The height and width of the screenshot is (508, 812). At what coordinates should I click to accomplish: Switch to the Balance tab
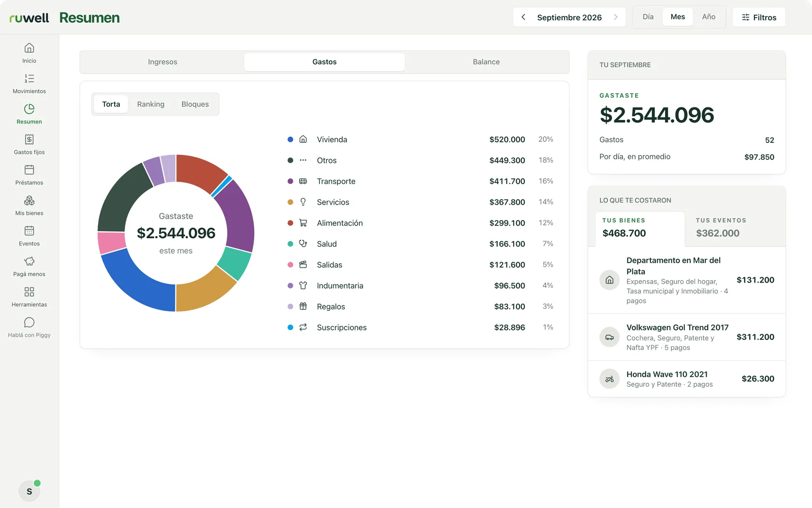pos(486,62)
